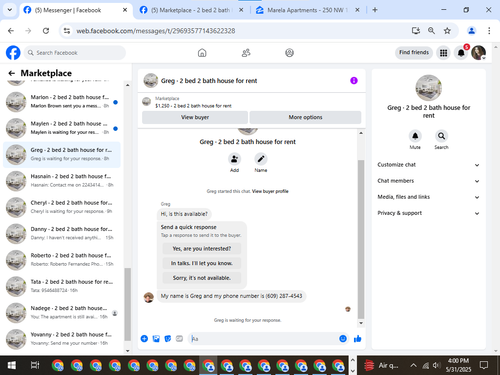Expand Privacy & support section
The image size is (500, 375).
(x=428, y=213)
